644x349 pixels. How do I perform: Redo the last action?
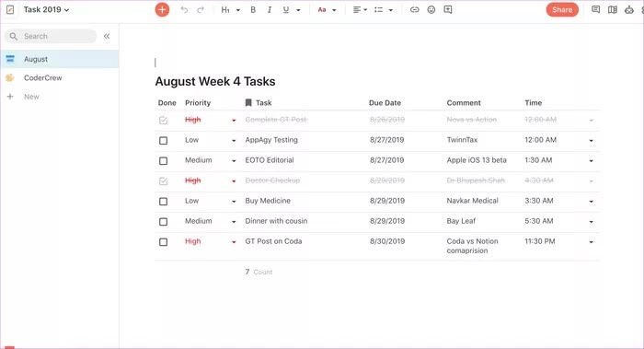pos(201,10)
